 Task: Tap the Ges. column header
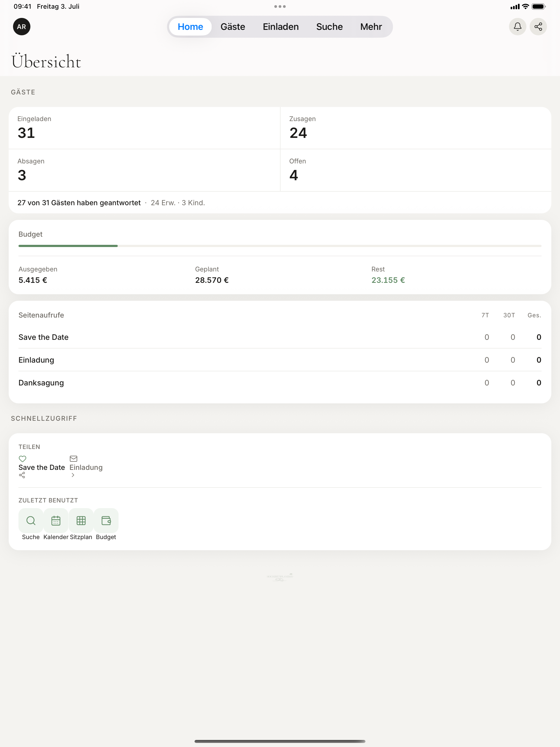(x=534, y=315)
